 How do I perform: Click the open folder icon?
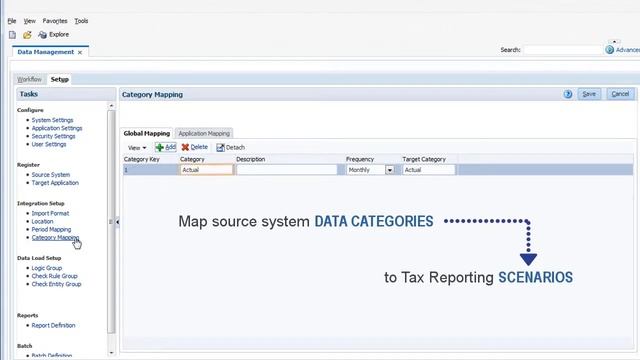[27, 35]
